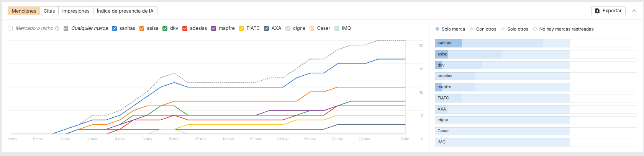
Task: Open the Impresiones tab
Action: tap(76, 11)
